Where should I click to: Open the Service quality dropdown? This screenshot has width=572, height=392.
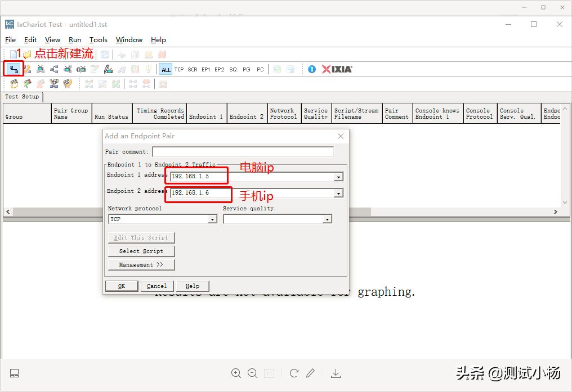[x=327, y=219]
